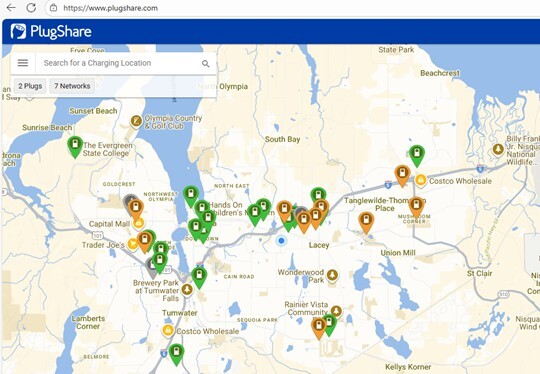The image size is (540, 374).
Task: Click Brewery Park at Tumwater Falls marker
Action: [187, 289]
